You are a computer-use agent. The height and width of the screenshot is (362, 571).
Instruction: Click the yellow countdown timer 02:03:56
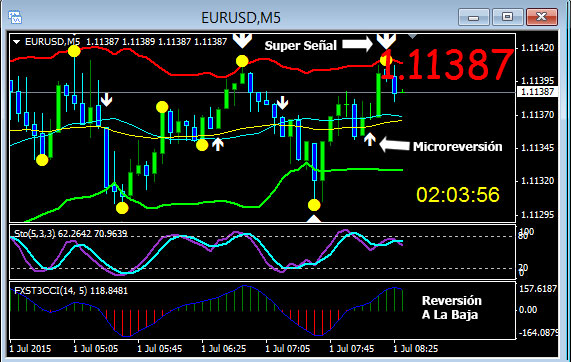(458, 194)
